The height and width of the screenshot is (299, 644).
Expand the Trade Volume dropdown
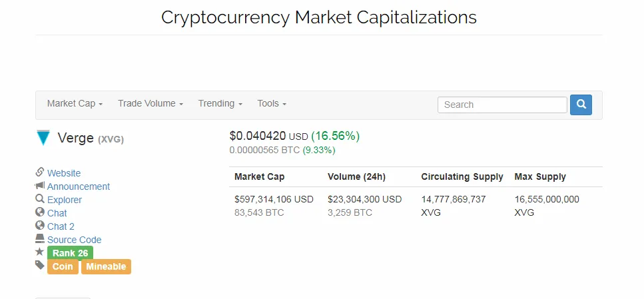[x=151, y=103]
